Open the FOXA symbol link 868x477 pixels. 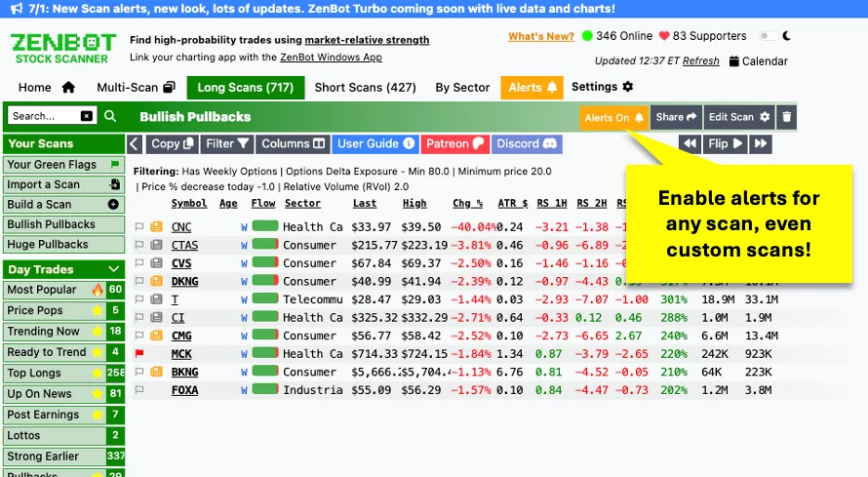point(185,390)
